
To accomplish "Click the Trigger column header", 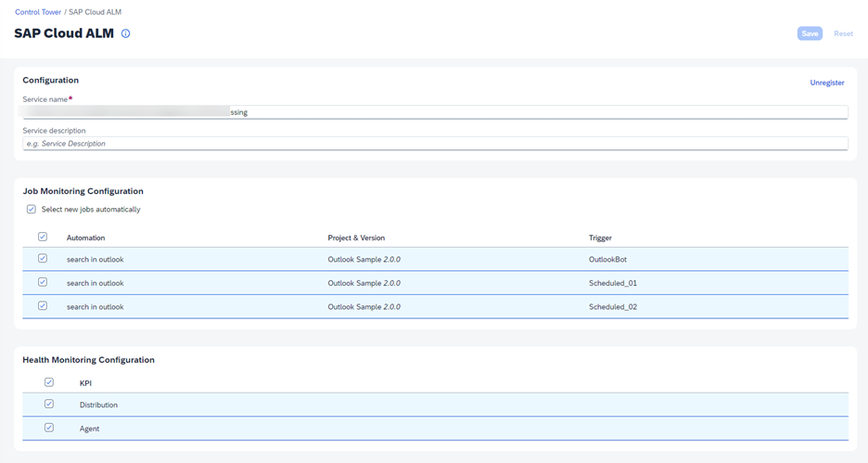I will [x=600, y=238].
